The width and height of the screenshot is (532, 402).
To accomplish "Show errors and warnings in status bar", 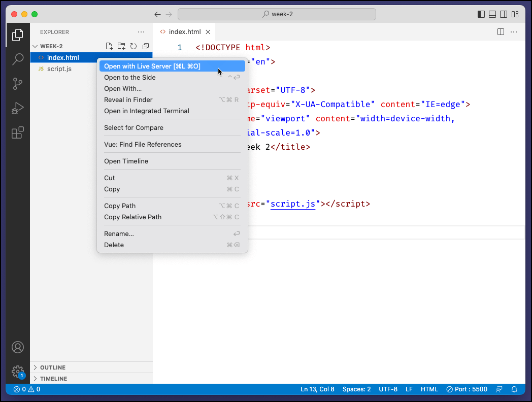I will (x=27, y=389).
